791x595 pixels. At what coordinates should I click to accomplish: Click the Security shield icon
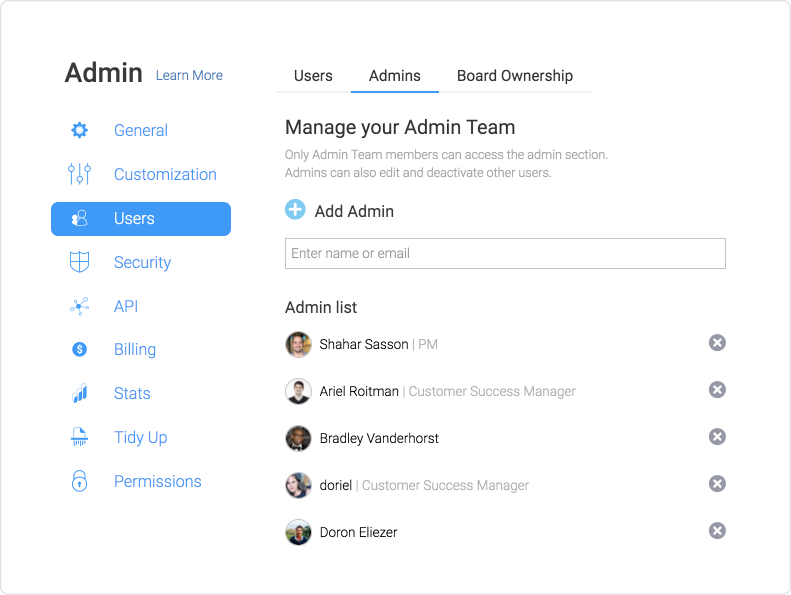[x=79, y=262]
